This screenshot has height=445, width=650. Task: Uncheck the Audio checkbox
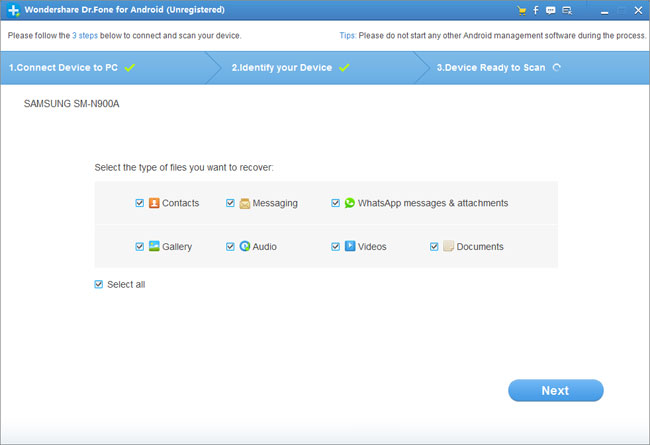pos(230,246)
